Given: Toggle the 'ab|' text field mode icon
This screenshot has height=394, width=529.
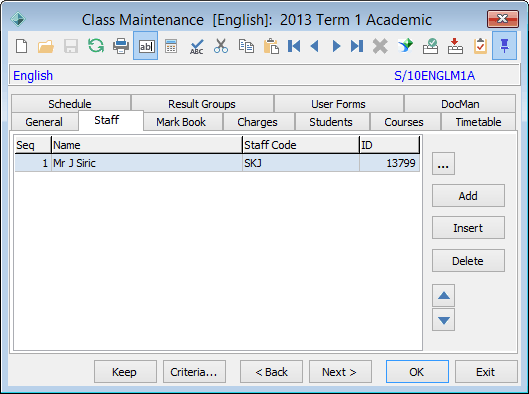Looking at the screenshot, I should coord(146,46).
